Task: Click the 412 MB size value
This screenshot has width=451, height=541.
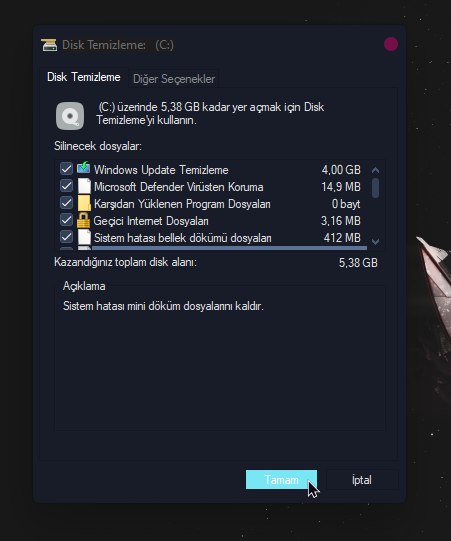Action: pos(342,238)
